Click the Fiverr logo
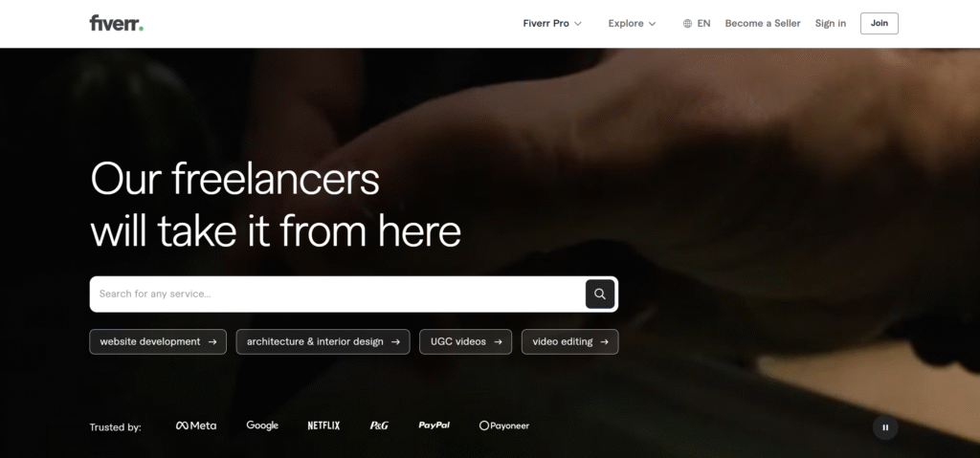The width and height of the screenshot is (980, 458). [116, 23]
